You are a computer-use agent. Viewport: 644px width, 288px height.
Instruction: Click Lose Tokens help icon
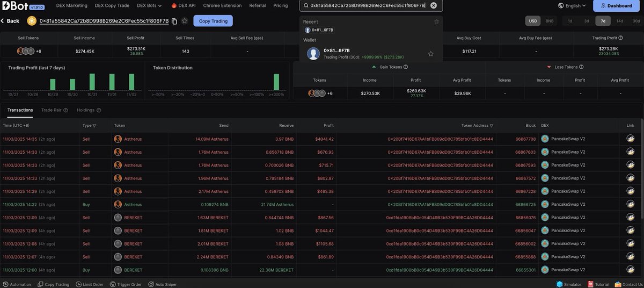(581, 67)
